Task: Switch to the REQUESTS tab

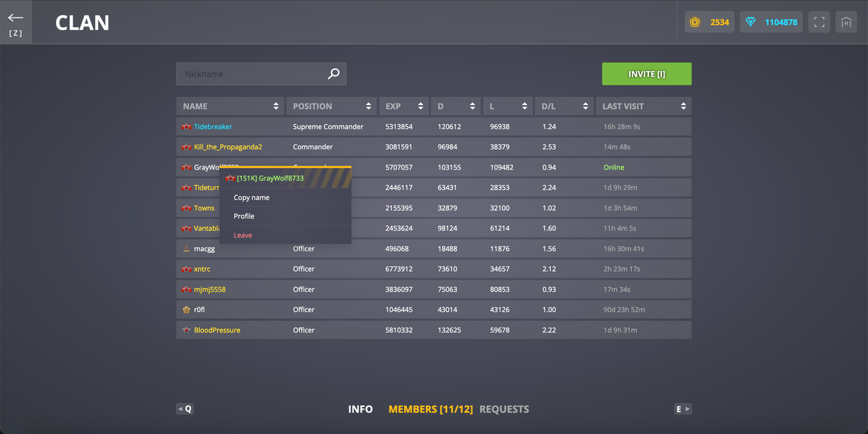Action: point(504,409)
